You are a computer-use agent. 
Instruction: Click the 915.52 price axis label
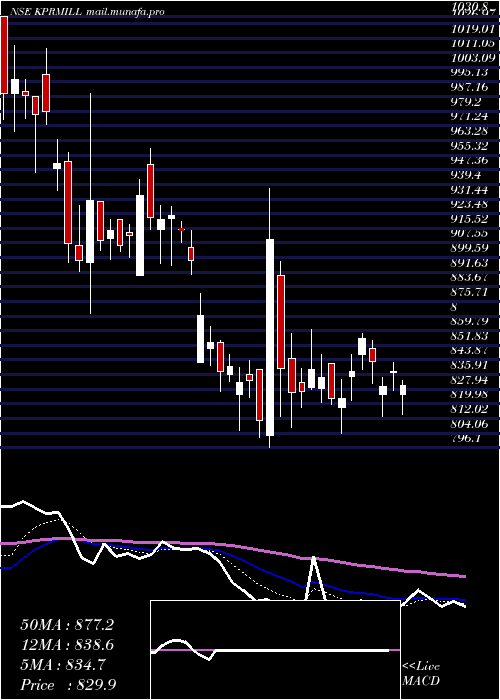point(470,219)
